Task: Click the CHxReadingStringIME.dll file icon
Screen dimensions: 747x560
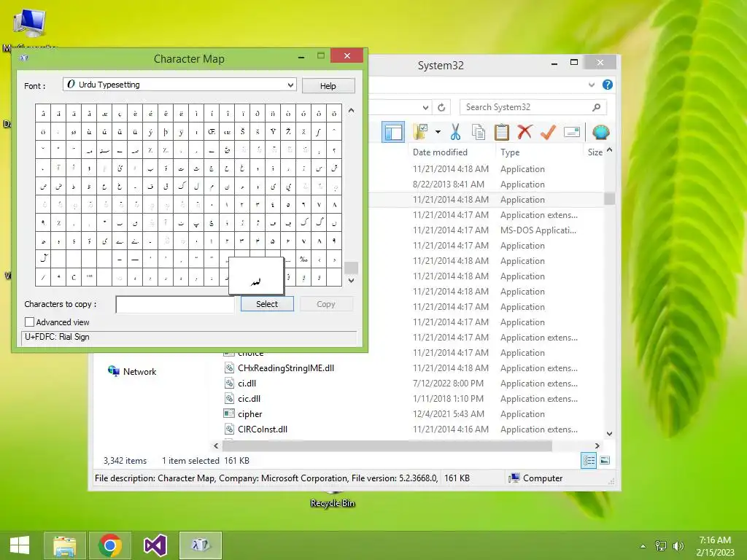Action: (229, 367)
